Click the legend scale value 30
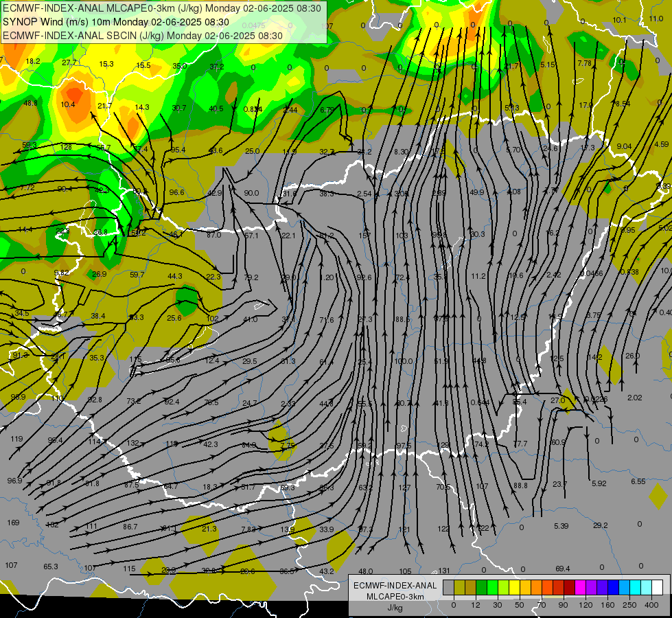 pyautogui.click(x=497, y=605)
